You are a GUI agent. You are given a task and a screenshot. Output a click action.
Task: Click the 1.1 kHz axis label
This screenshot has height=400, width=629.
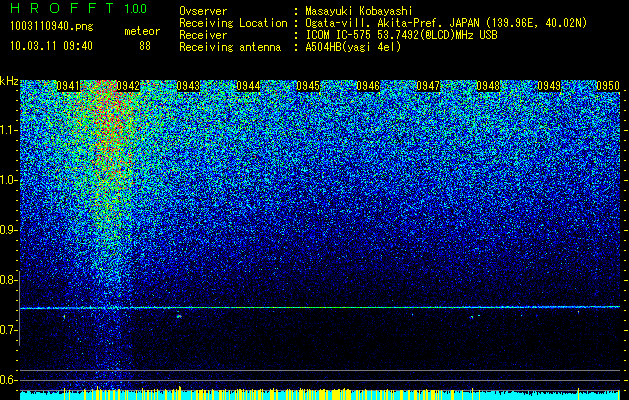click(x=7, y=131)
